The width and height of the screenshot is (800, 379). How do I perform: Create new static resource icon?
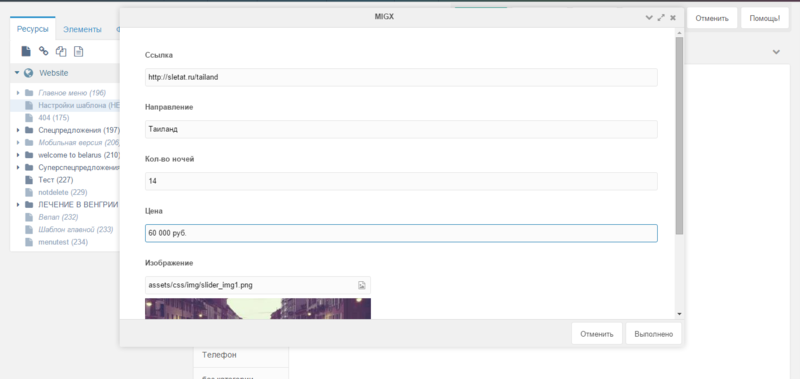(x=78, y=51)
